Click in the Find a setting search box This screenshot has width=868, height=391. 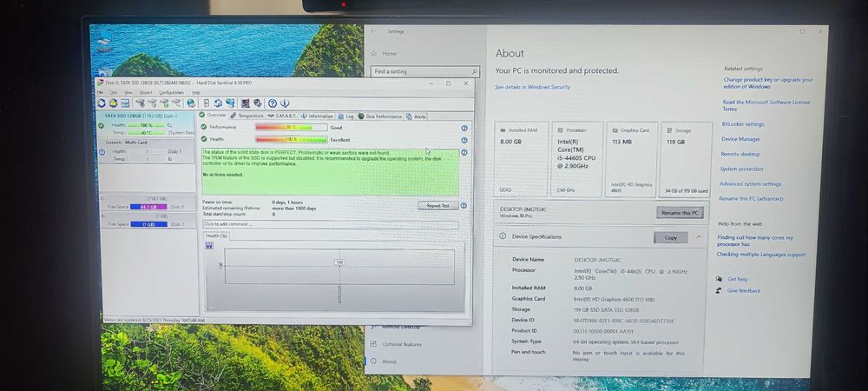click(x=424, y=71)
